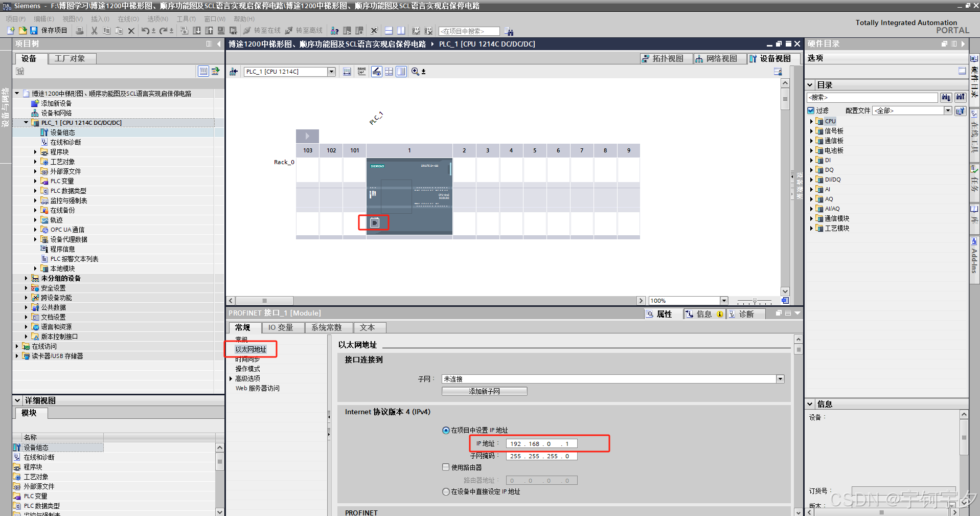Click the show module names icon
This screenshot has width=980, height=516.
coord(362,72)
